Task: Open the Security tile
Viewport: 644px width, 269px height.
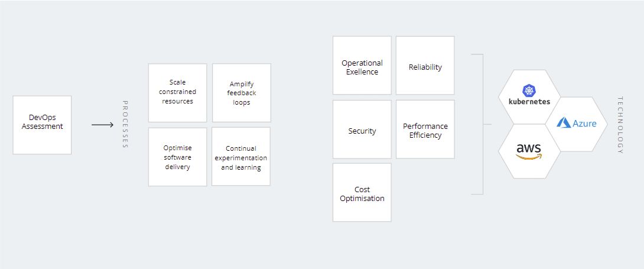Action: coord(362,129)
